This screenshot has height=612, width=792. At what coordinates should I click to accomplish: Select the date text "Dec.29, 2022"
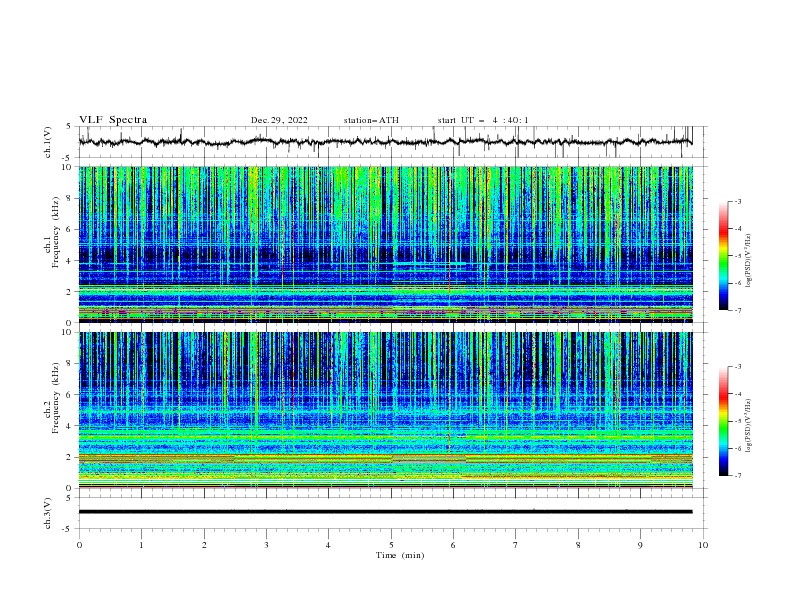point(279,120)
